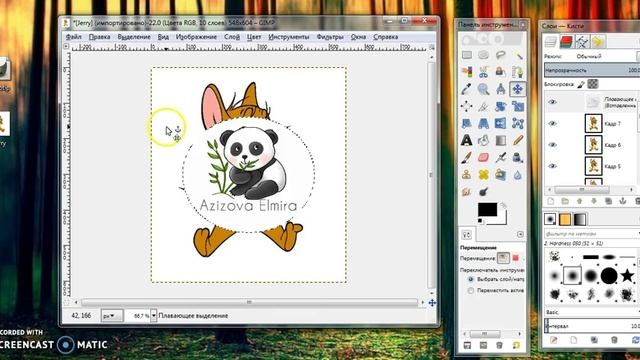Open the Фильтры menu
Image resolution: width=640 pixels, height=360 pixels.
pos(330,37)
